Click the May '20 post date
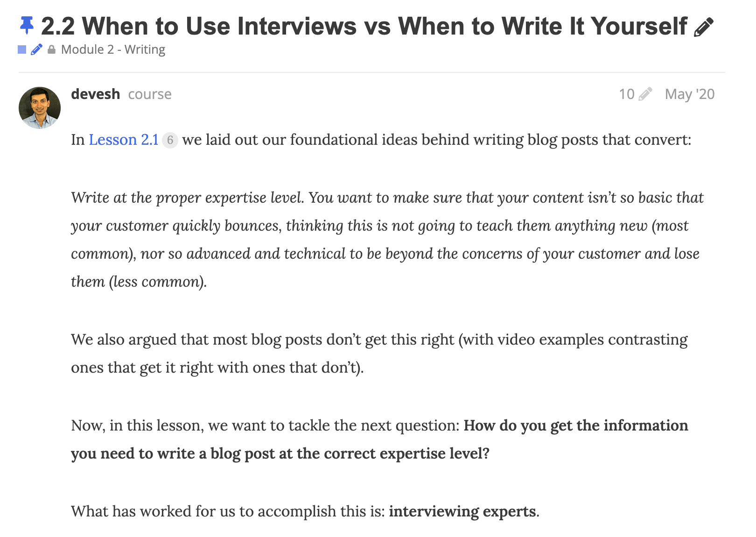756x537 pixels. click(690, 94)
